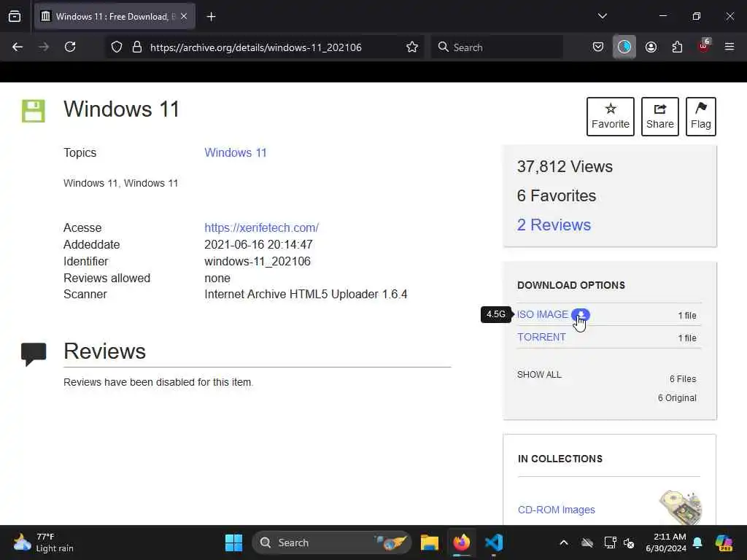Click the Reviews speech bubble icon
The image size is (747, 560).
(34, 354)
